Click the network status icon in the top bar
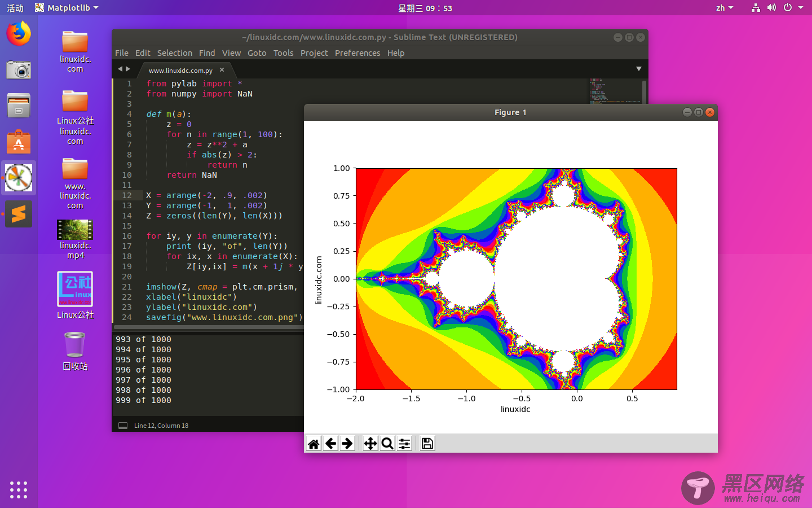812x508 pixels. pos(756,8)
